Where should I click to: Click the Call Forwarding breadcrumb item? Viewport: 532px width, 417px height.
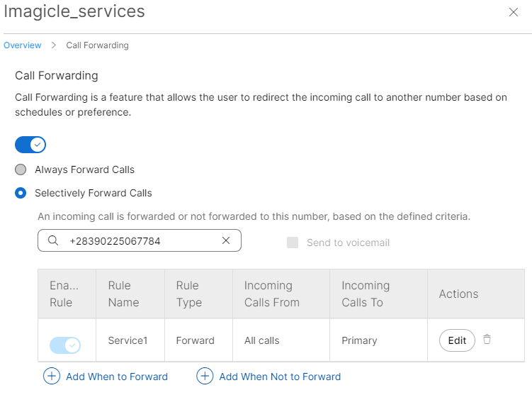point(97,45)
